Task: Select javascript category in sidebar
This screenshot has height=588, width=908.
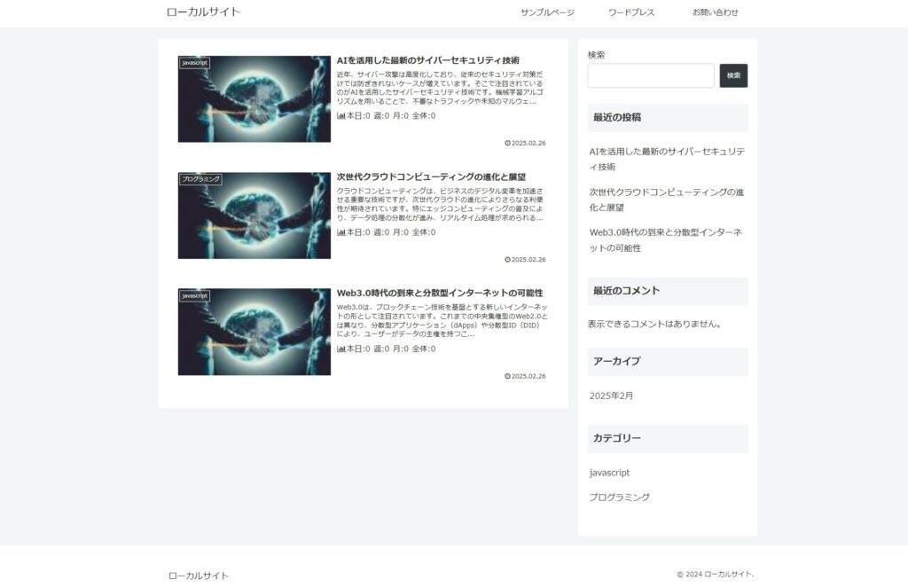Action: pos(609,473)
